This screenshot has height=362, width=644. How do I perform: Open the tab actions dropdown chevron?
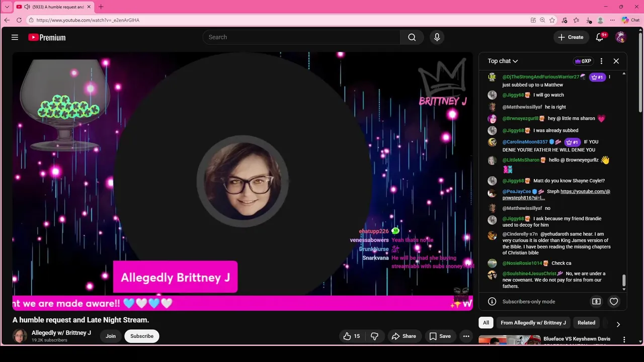click(7, 7)
